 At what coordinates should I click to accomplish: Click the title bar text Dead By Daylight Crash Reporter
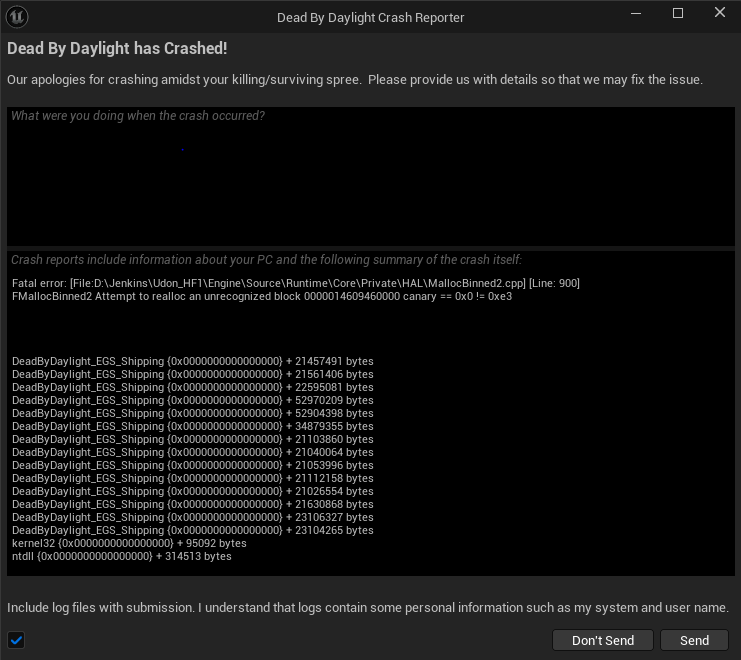[370, 17]
